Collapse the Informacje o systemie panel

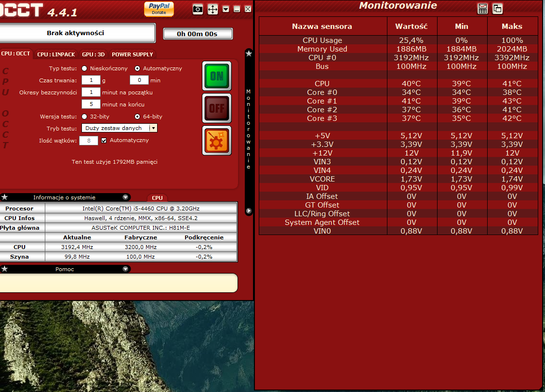coord(125,197)
